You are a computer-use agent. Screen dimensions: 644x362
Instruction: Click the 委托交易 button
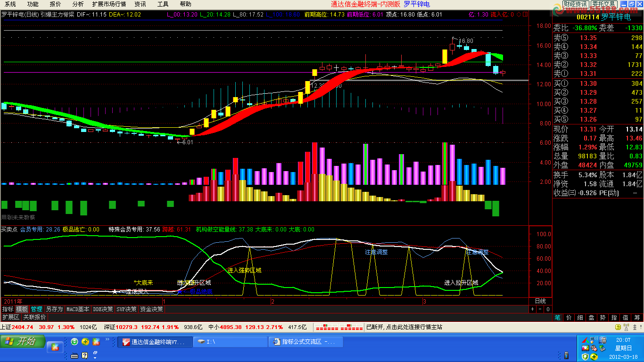[x=604, y=4]
